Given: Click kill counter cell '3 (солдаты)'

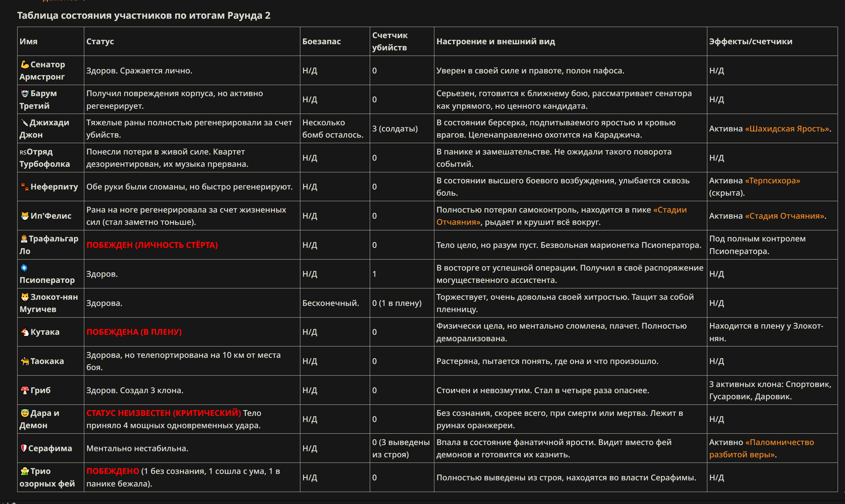Looking at the screenshot, I should click(x=395, y=129).
